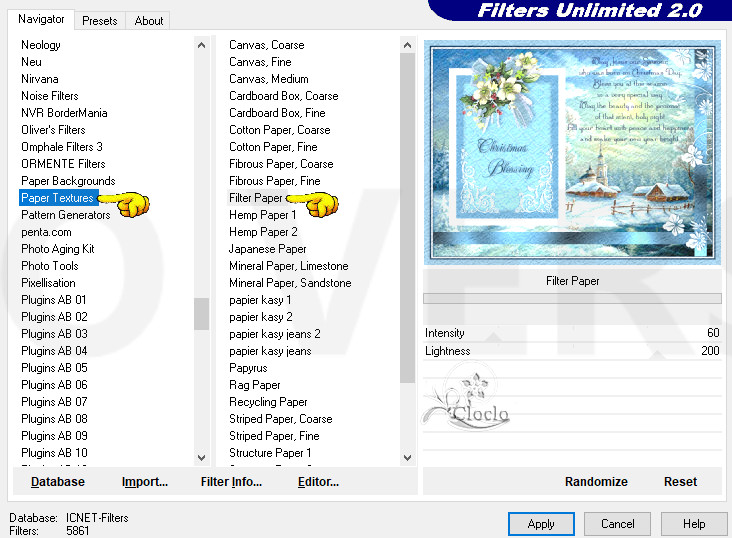Viewport: 732px width, 538px height.
Task: Select Plugins AB 05 category
Action: [54, 368]
